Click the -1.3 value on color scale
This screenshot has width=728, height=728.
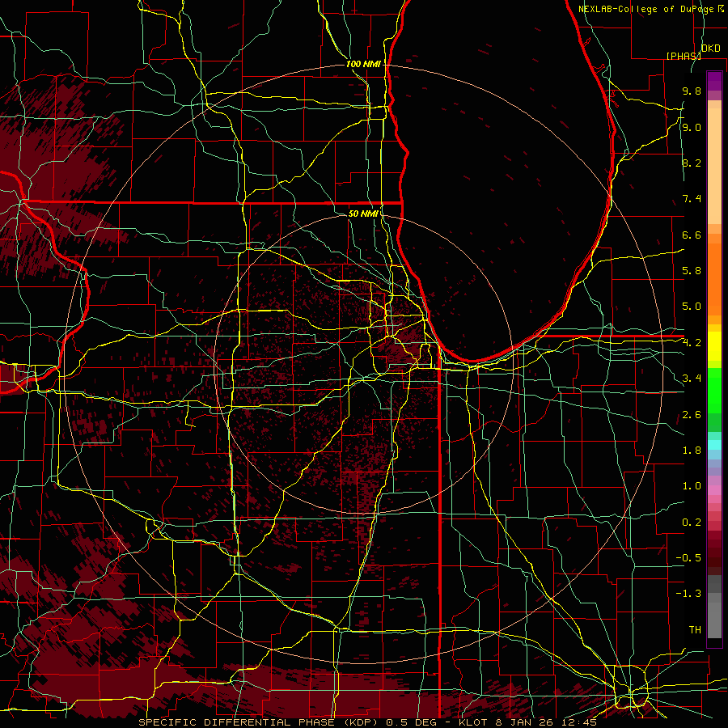(688, 594)
